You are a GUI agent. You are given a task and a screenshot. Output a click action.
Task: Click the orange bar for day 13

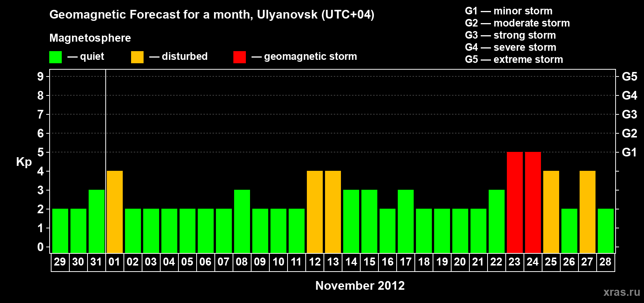click(333, 212)
